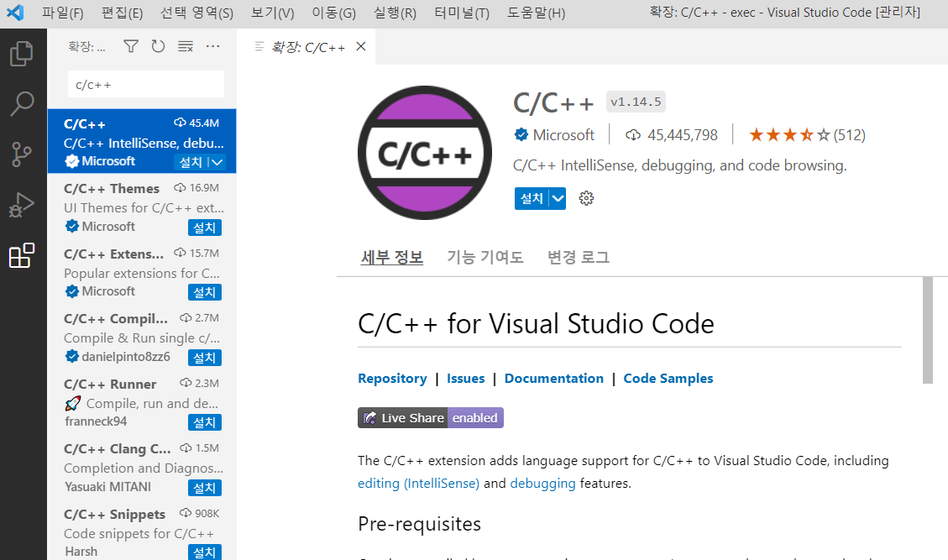Open Run and Debug view

pos(22,205)
